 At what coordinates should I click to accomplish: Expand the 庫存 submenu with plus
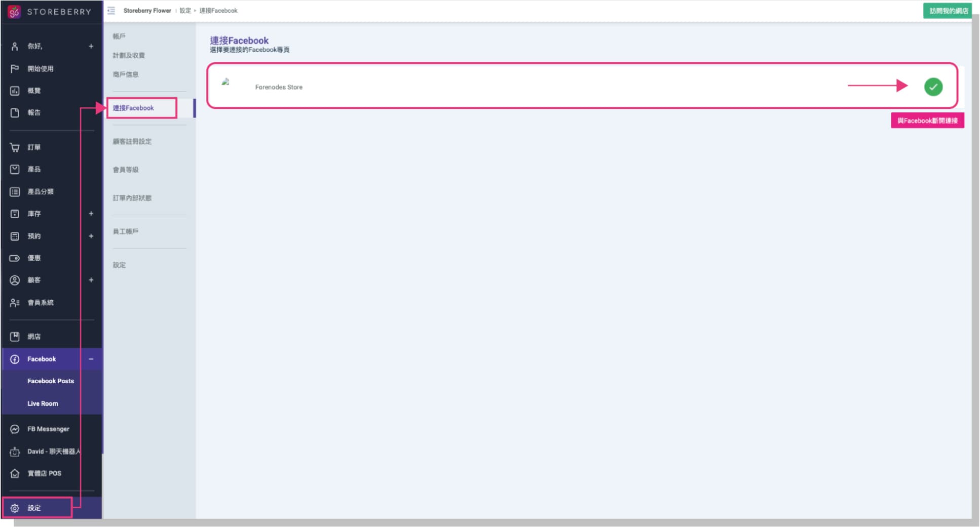click(91, 214)
